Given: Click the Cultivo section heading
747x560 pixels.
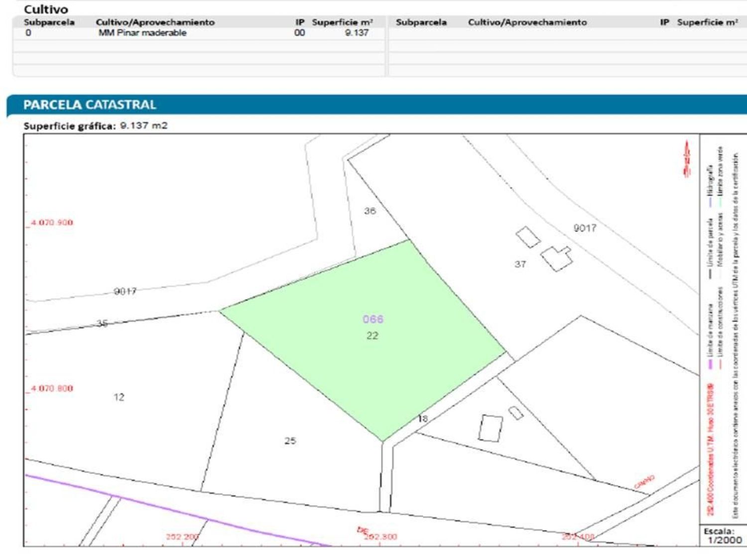Looking at the screenshot, I should pyautogui.click(x=46, y=9).
